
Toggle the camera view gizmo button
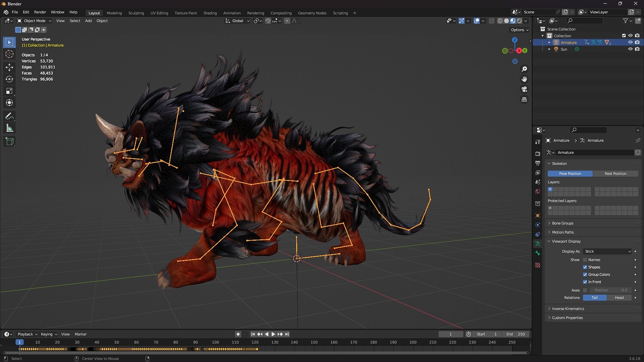pos(524,89)
